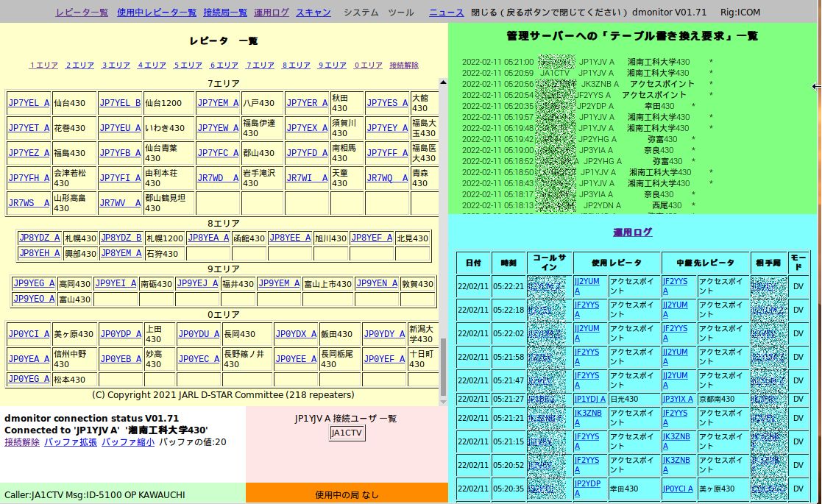Connect to repeater JP7YEL B
The height and width of the screenshot is (504, 822).
coord(120,103)
